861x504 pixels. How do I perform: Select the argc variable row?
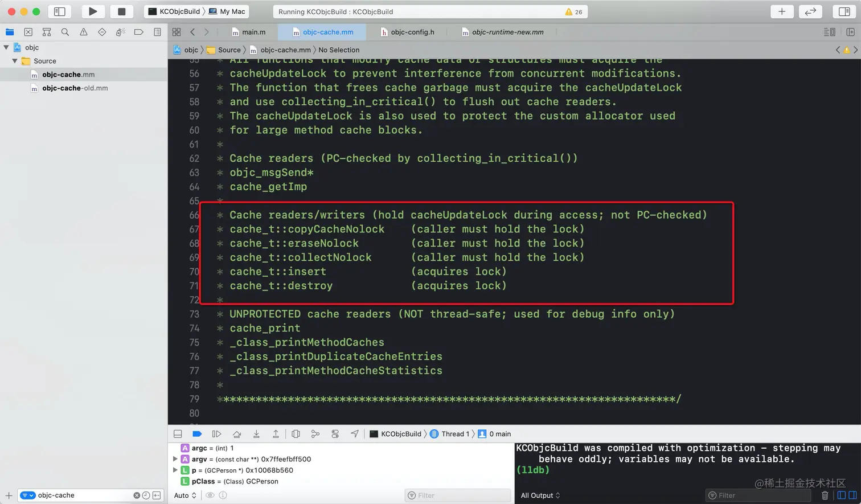tap(341, 448)
